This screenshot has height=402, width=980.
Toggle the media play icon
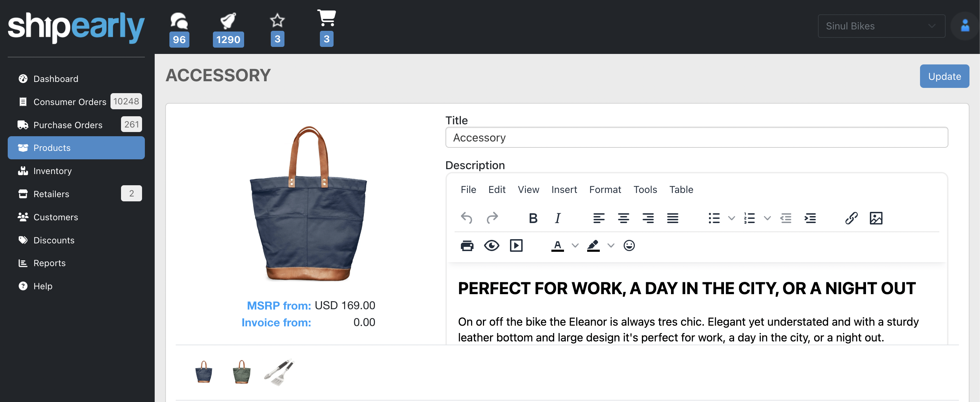516,245
